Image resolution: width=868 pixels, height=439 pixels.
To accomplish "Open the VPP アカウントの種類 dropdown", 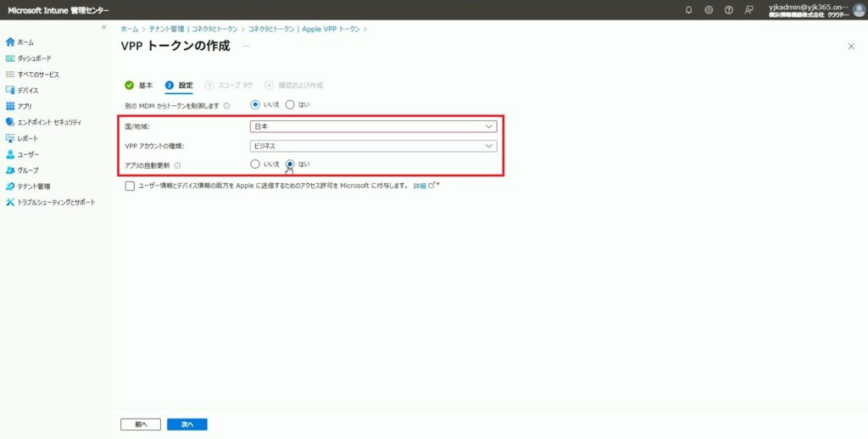I will [373, 146].
